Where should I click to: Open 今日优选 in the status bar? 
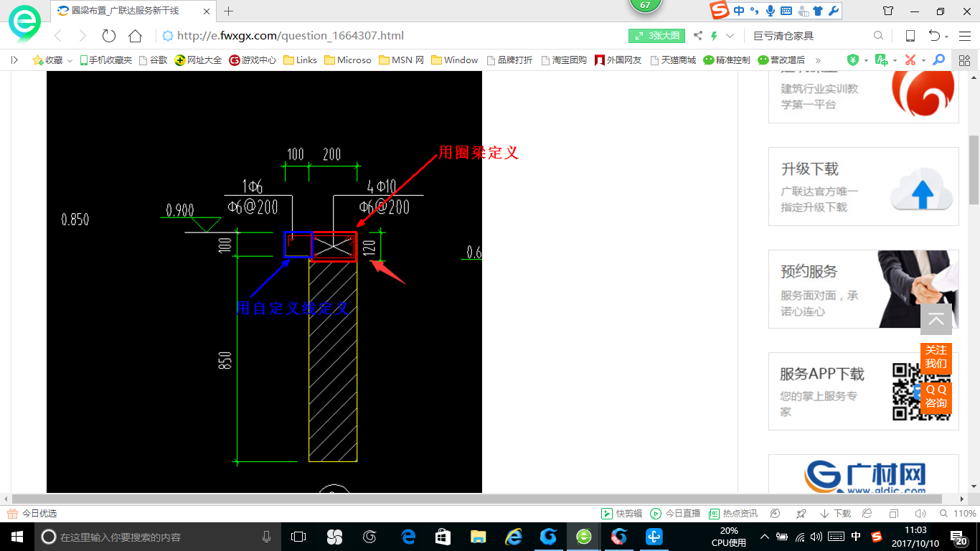click(x=32, y=514)
